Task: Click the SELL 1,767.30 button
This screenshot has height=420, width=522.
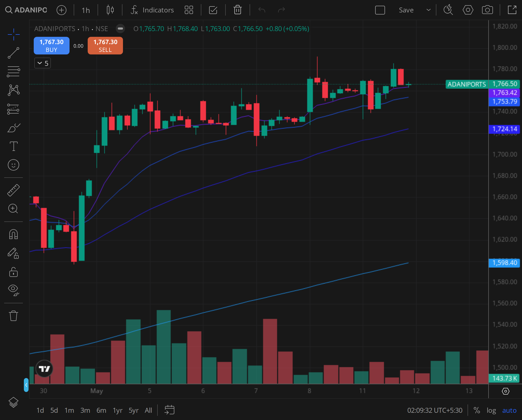Action: pos(105,46)
